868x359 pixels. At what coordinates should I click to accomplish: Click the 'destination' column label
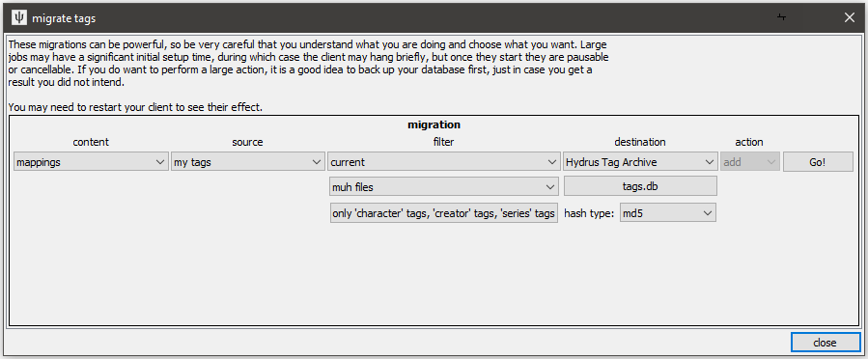[x=640, y=142]
